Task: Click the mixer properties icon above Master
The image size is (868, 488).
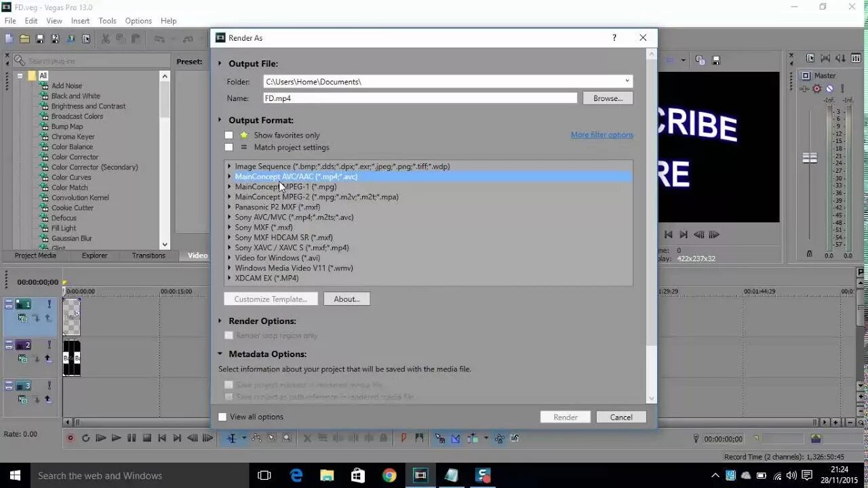Action: click(x=810, y=59)
